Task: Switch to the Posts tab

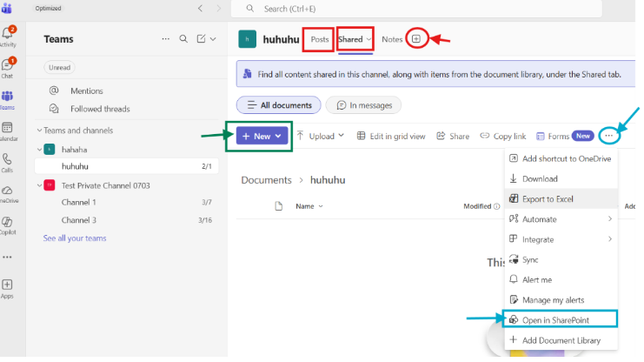Action: click(320, 39)
